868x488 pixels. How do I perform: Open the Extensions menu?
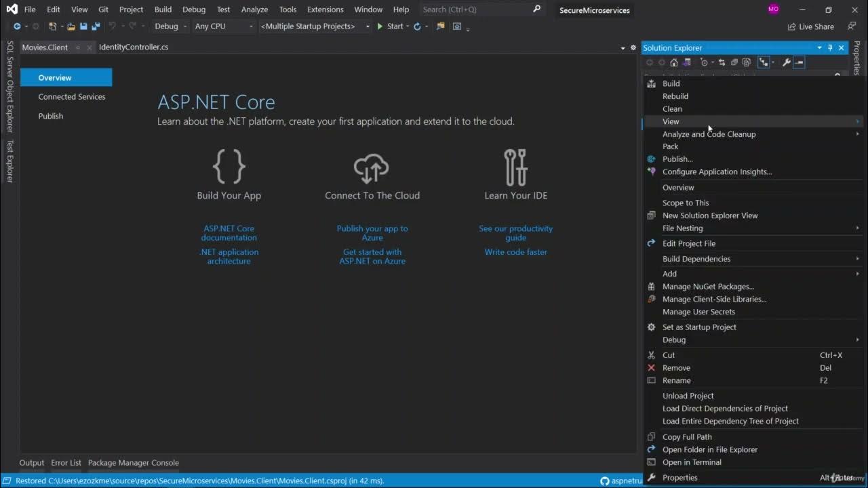tap(325, 9)
